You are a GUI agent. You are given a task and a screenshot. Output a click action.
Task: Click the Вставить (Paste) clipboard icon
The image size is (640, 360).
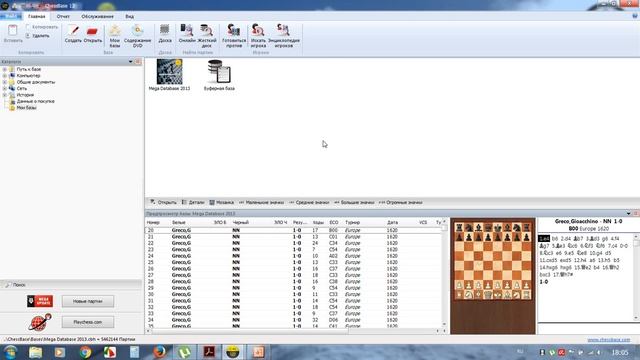coord(13,31)
